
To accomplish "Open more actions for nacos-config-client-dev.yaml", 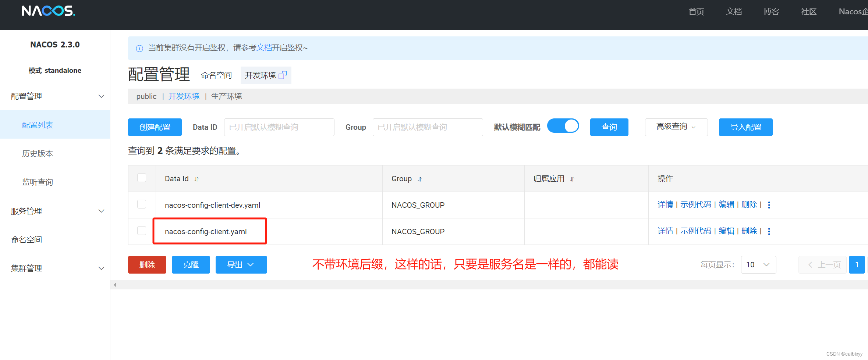I will [x=769, y=205].
